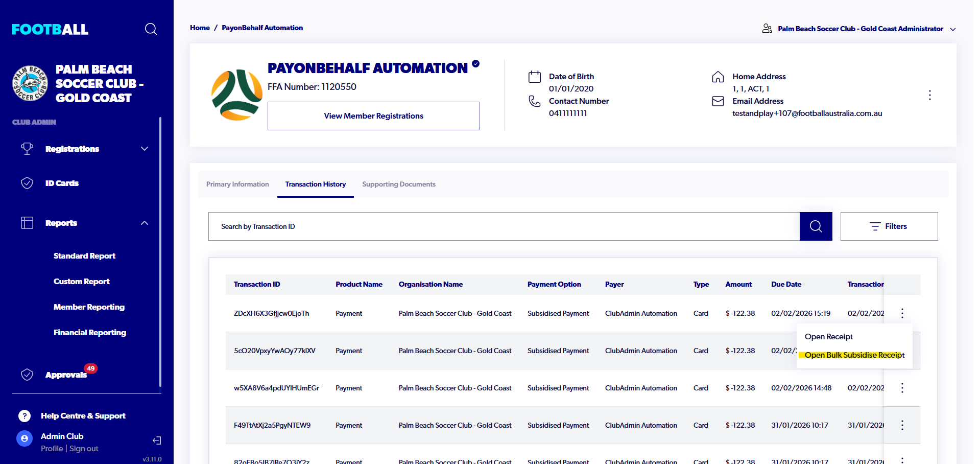Click the Amount column header
The width and height of the screenshot is (980, 464).
point(738,284)
